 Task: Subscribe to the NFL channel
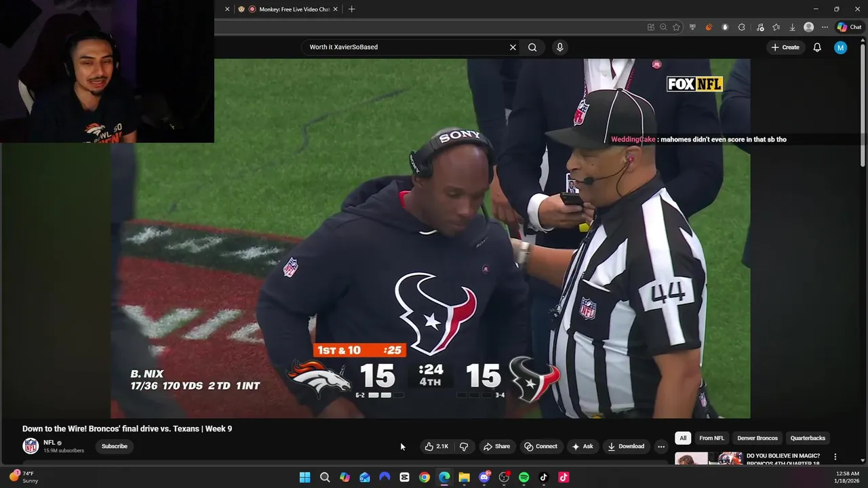point(115,446)
